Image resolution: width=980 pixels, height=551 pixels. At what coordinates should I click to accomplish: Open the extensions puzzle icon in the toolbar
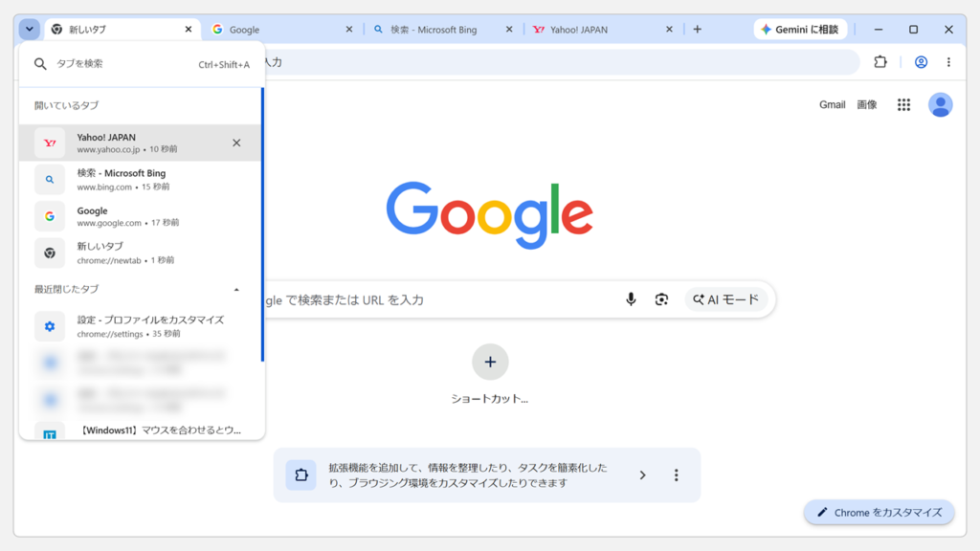tap(880, 62)
